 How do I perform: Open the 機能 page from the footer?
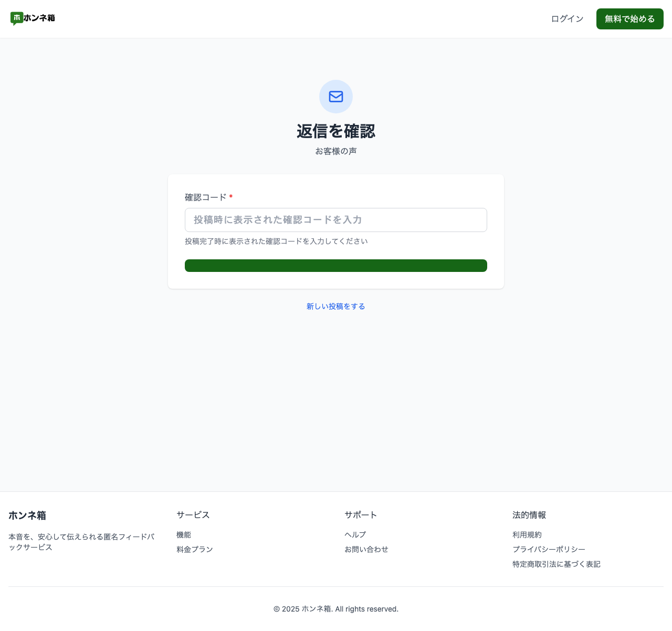point(183,535)
